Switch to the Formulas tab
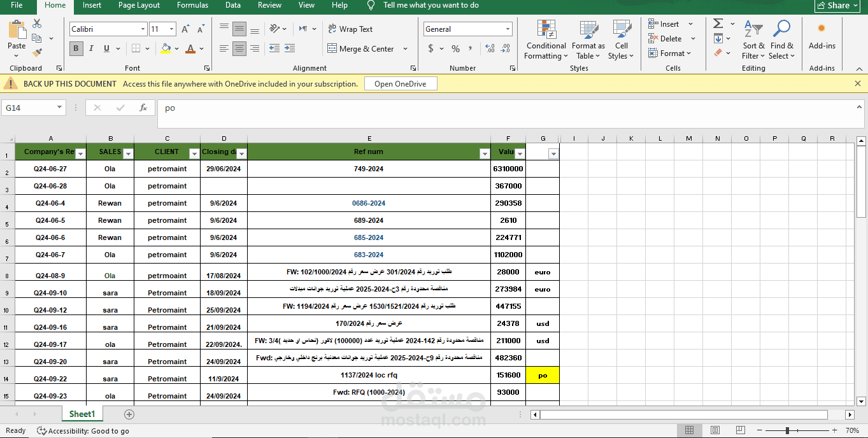The width and height of the screenshot is (868, 438). [x=192, y=5]
